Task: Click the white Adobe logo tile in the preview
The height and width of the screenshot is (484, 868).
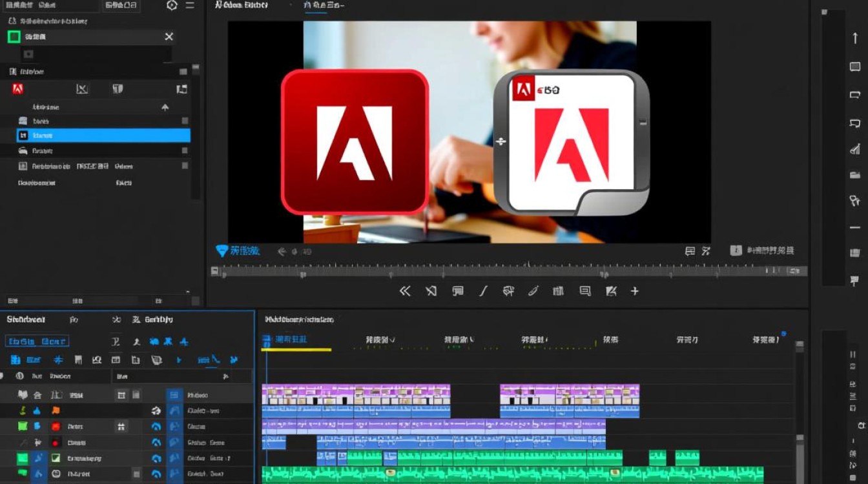Action: pos(571,142)
